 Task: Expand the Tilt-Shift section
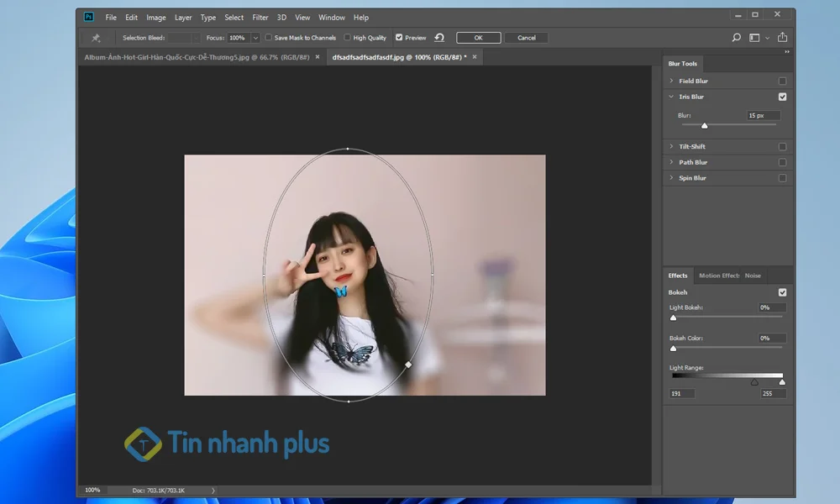click(x=672, y=146)
